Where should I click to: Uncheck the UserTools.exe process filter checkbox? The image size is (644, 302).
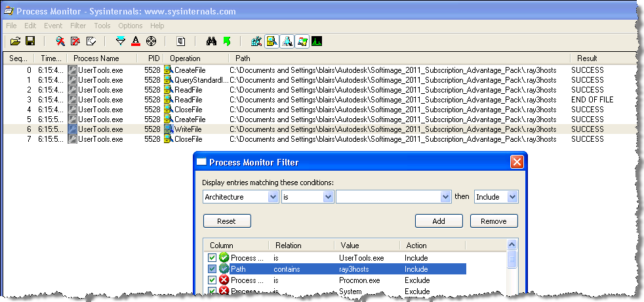coord(212,258)
